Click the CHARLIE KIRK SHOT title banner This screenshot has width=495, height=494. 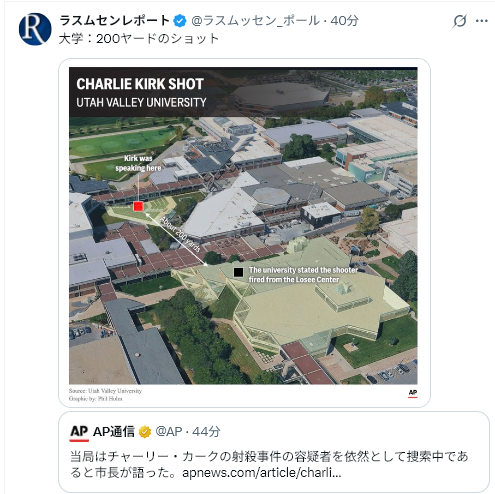(x=140, y=92)
